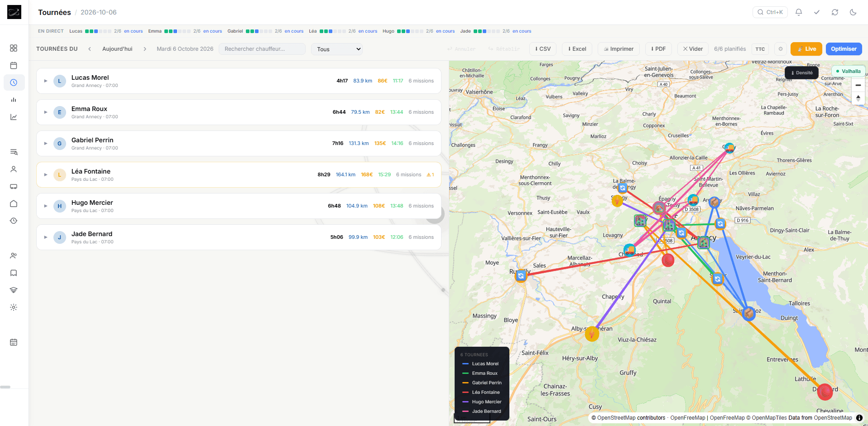Click the checkmark icon in top bar

coord(817,12)
